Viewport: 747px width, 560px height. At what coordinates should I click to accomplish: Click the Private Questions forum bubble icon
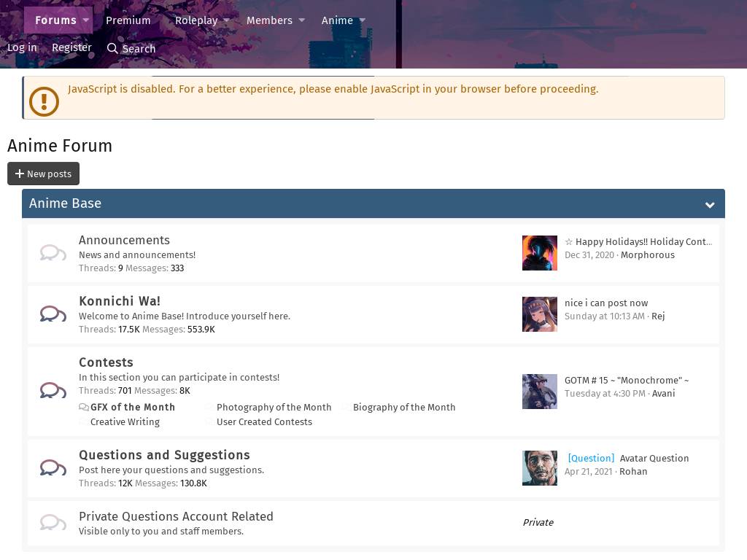(x=53, y=522)
